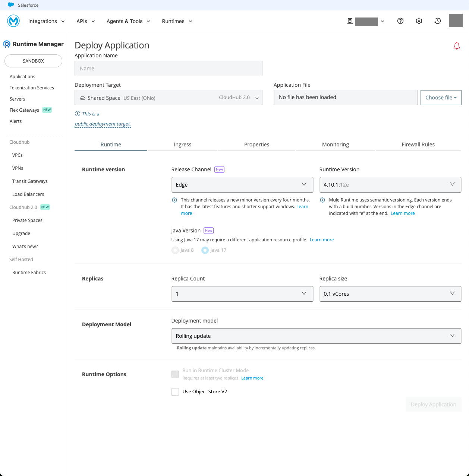469x476 pixels.
Task: Open the Deployment Target dropdown
Action: pyautogui.click(x=169, y=98)
